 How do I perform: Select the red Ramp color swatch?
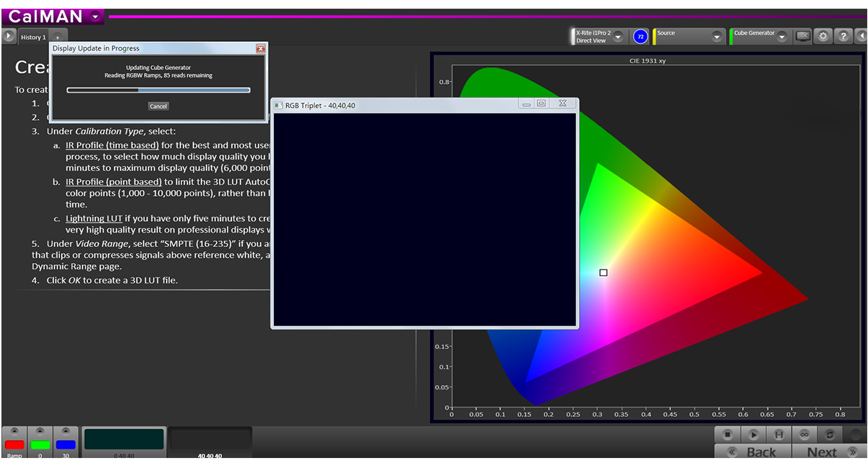pos(14,445)
